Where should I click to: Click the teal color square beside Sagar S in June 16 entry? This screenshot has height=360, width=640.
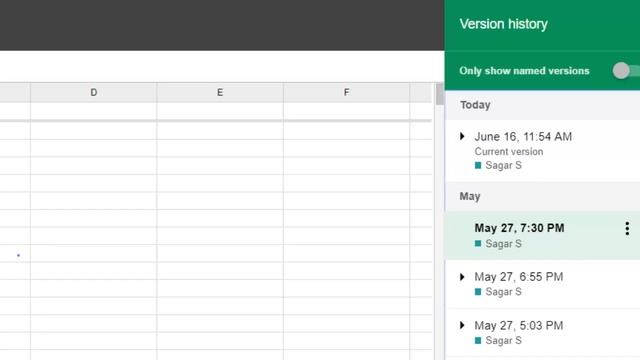tap(478, 165)
